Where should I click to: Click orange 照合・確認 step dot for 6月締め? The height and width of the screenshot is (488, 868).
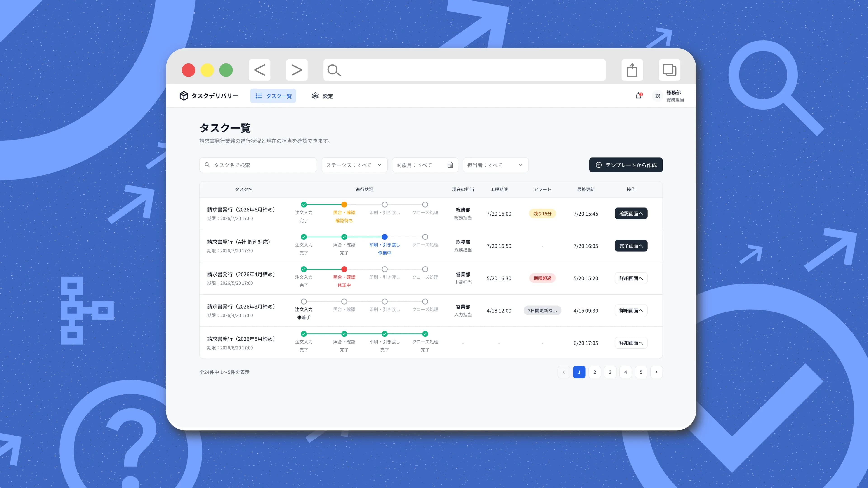[344, 204]
